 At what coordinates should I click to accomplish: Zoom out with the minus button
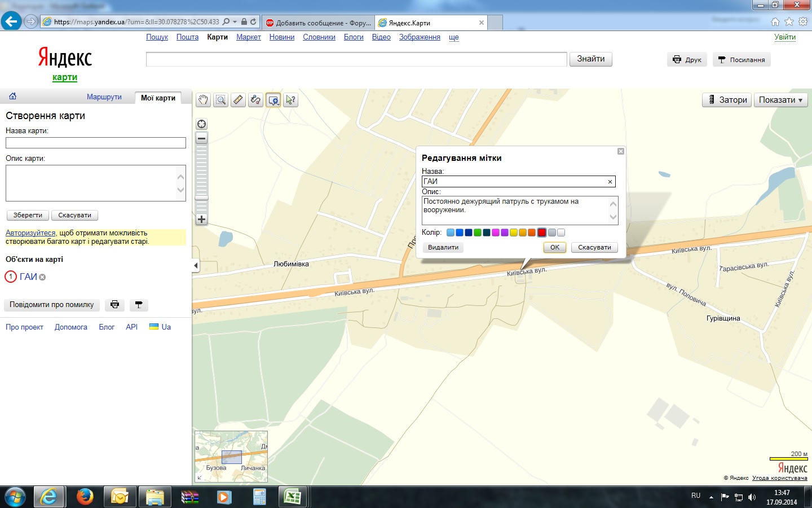point(201,138)
